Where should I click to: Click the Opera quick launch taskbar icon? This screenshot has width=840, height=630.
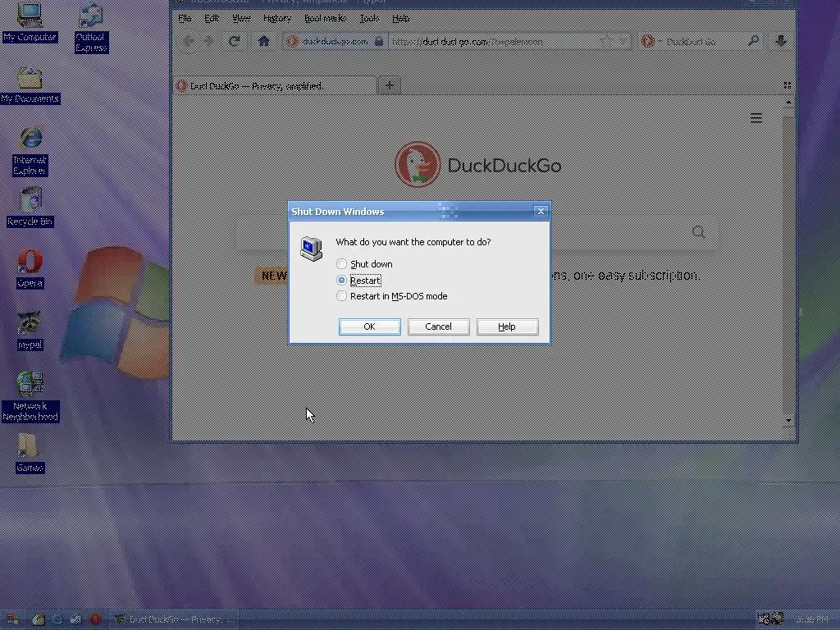click(95, 620)
